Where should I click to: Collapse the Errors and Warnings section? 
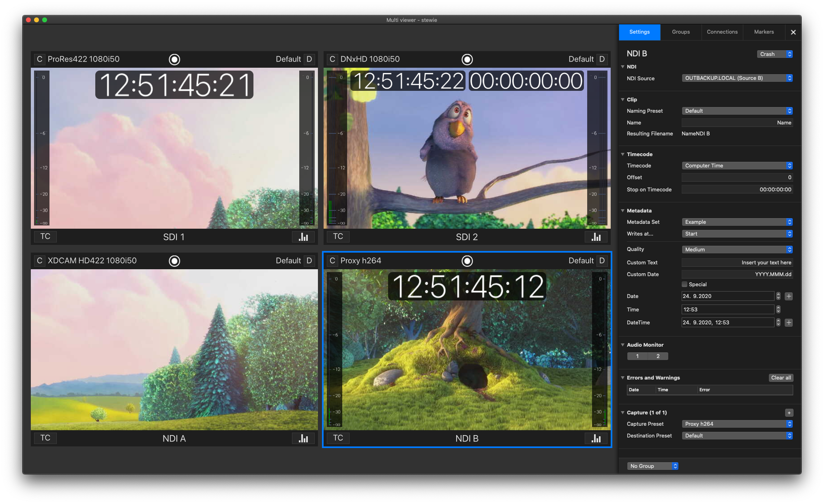(x=623, y=378)
